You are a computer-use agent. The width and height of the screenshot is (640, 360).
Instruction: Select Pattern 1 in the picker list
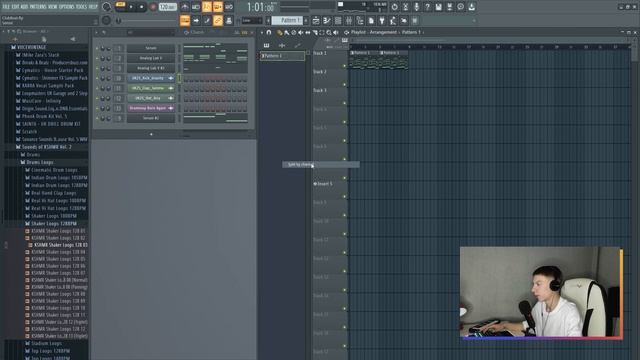[x=282, y=56]
